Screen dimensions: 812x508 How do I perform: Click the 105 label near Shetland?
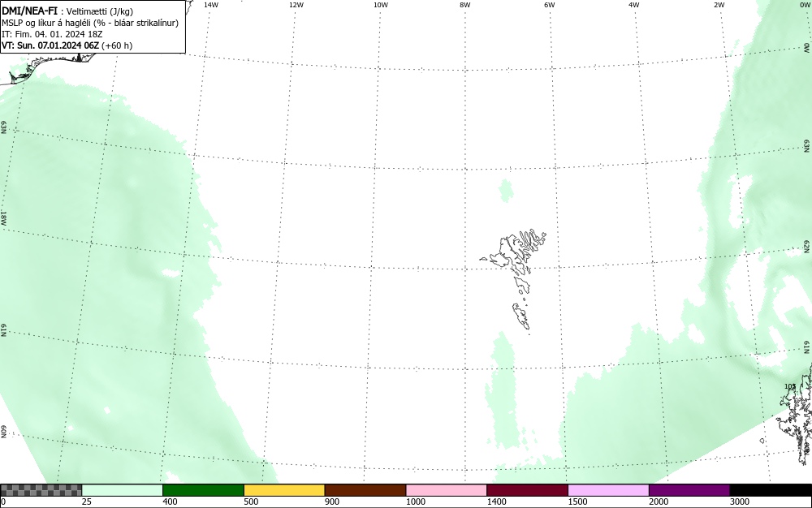[x=790, y=386]
